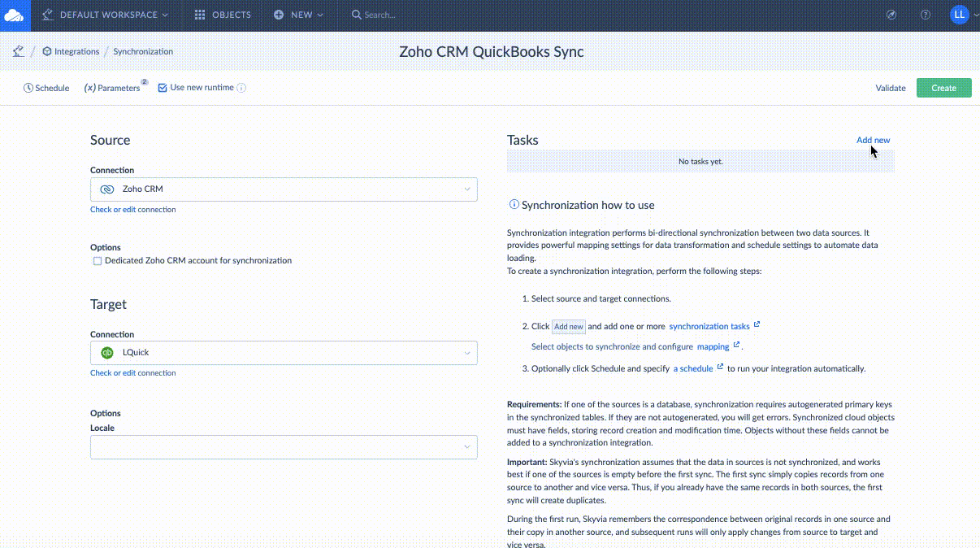This screenshot has width=980, height=548.
Task: Click the workspace home breadcrumb icon
Action: tap(18, 51)
